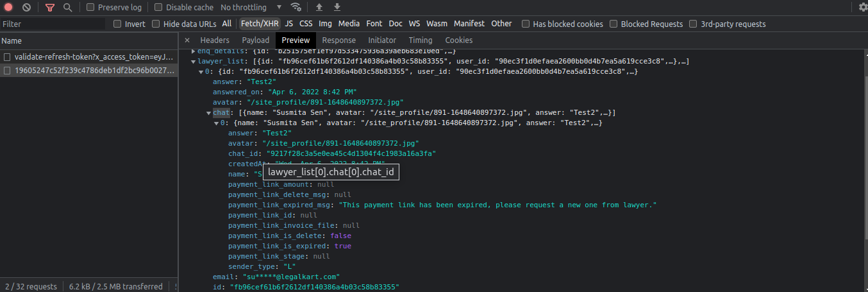The width and height of the screenshot is (868, 292).
Task: Toggle the filter funnel icon
Action: point(50,8)
